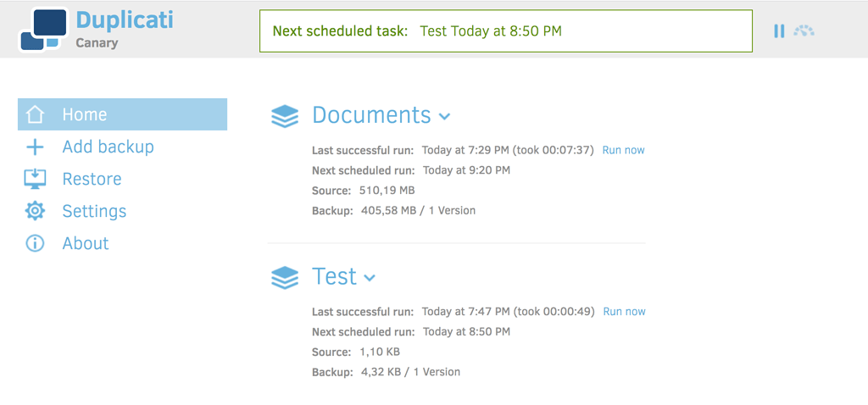
Task: Expand the Test backup chevron arrow
Action: pos(369,278)
